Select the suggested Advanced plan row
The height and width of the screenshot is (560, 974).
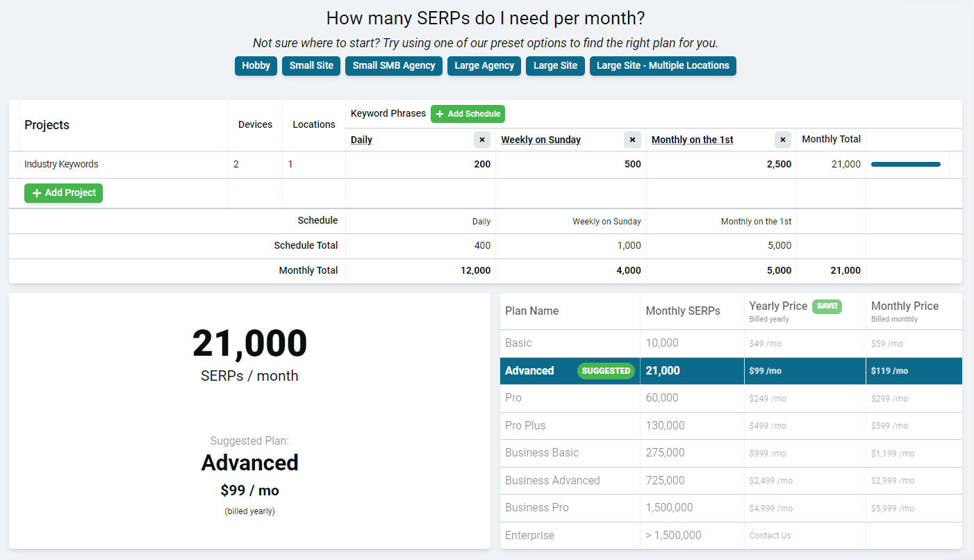(x=731, y=371)
